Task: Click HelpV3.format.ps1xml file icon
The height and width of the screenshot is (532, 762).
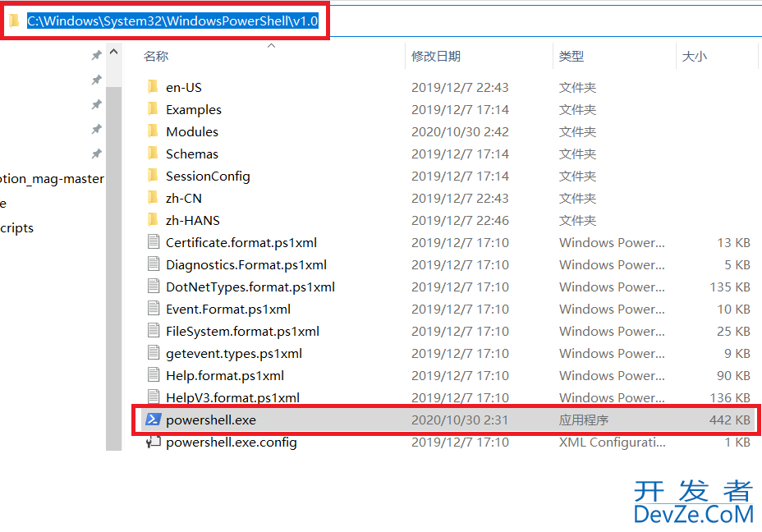Action: [154, 397]
